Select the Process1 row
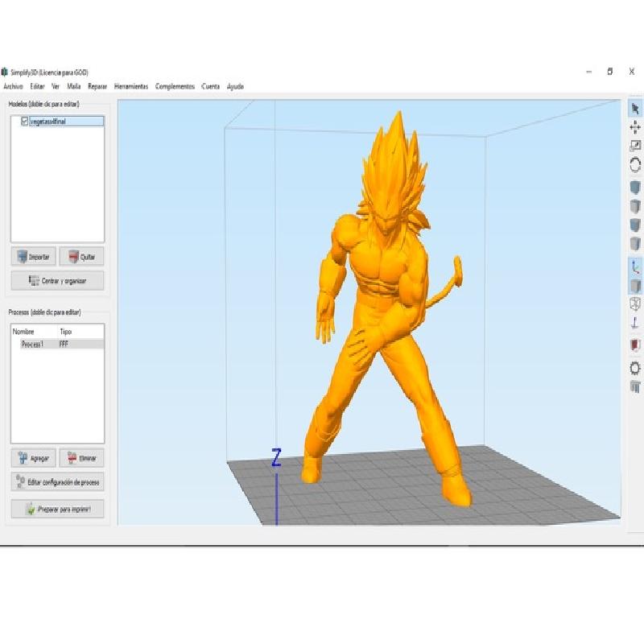This screenshot has width=644, height=644. 57,345
